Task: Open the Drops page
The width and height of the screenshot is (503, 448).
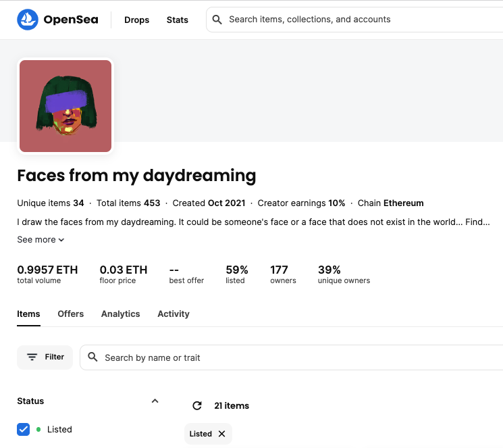Action: pos(136,20)
